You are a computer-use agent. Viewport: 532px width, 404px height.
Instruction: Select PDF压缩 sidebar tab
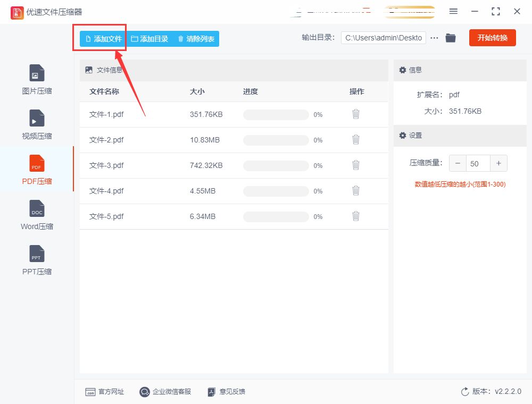[x=37, y=170]
